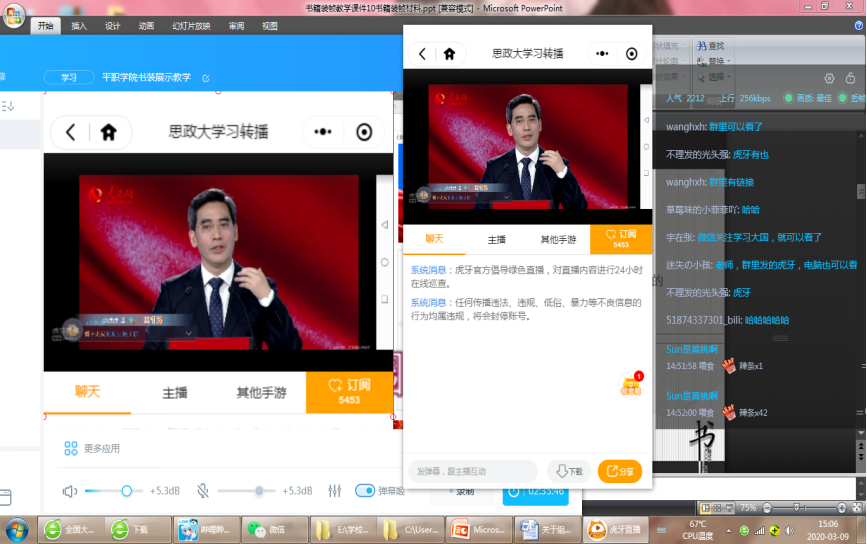Go back using the arrow in the phone popup header
Viewport: 867px width, 544px height.
(x=422, y=54)
